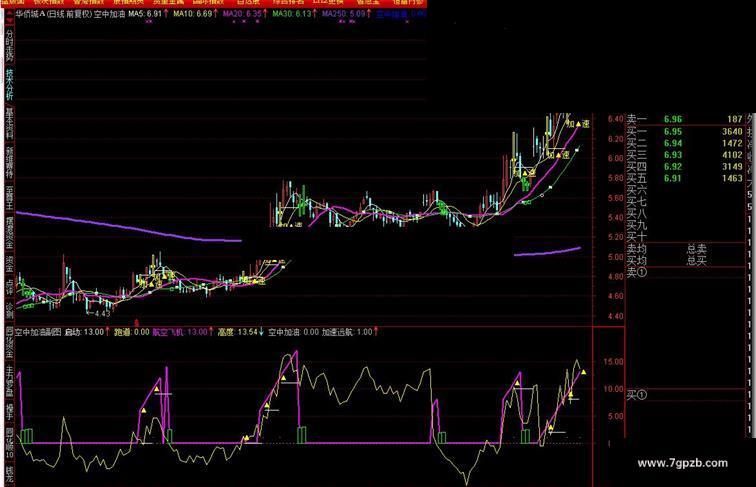Open the 分时走势 side tab
The height and width of the screenshot is (487, 756).
tap(9, 45)
